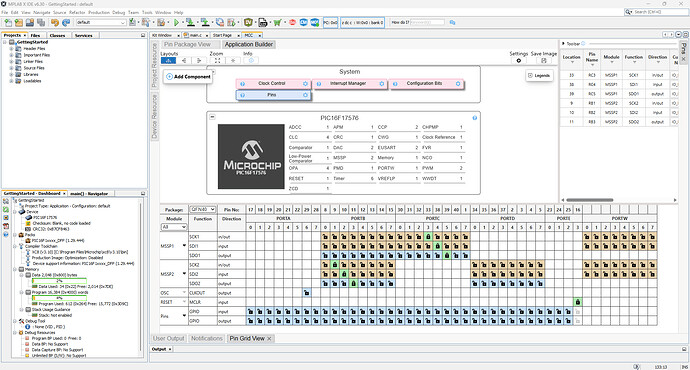Toggle the CLKOUT pin lock on PORTA

(x=306, y=293)
